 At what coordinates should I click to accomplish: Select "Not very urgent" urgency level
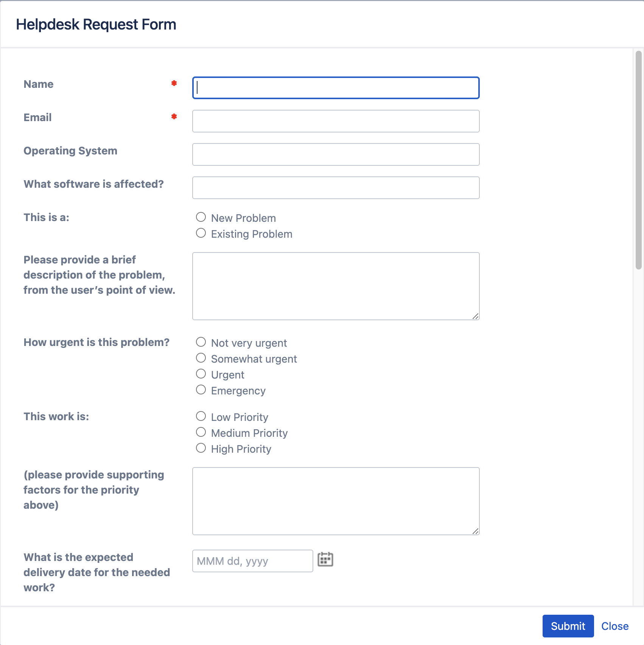[201, 342]
